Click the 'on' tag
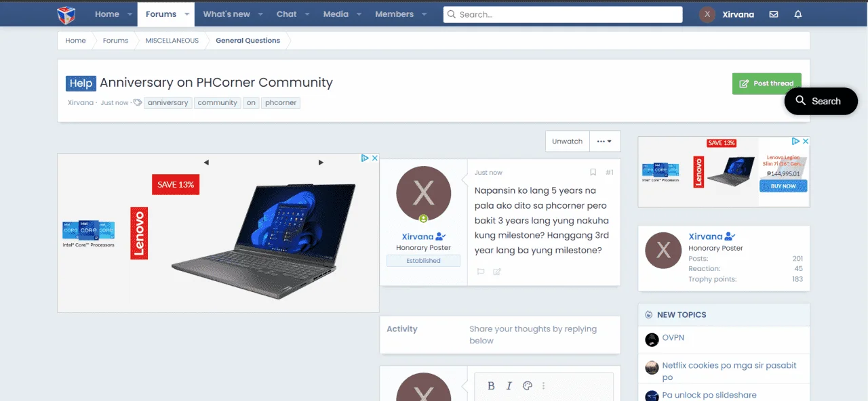This screenshot has height=401, width=868. [251, 103]
